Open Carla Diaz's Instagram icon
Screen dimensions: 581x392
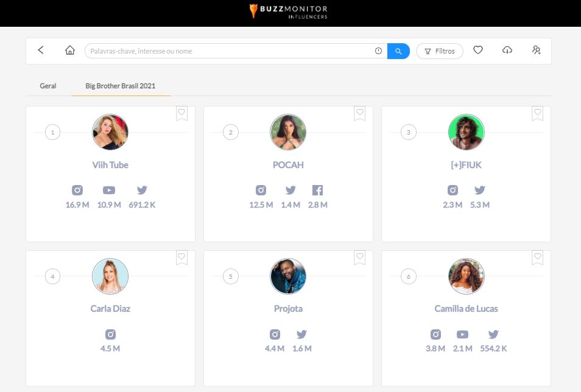pos(110,334)
